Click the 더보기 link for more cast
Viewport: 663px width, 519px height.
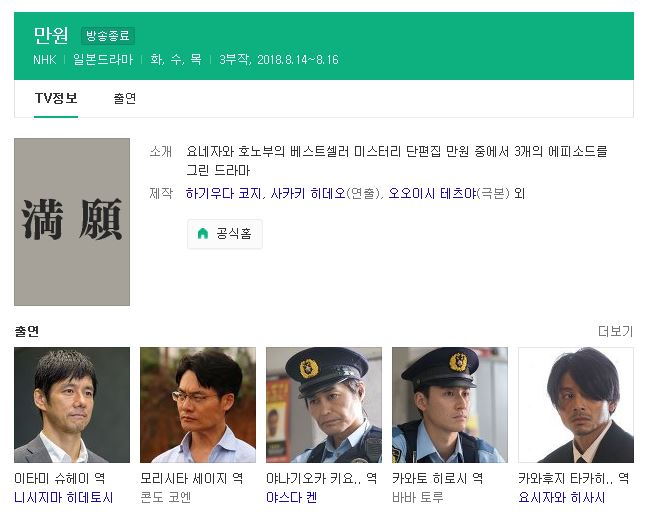click(615, 331)
